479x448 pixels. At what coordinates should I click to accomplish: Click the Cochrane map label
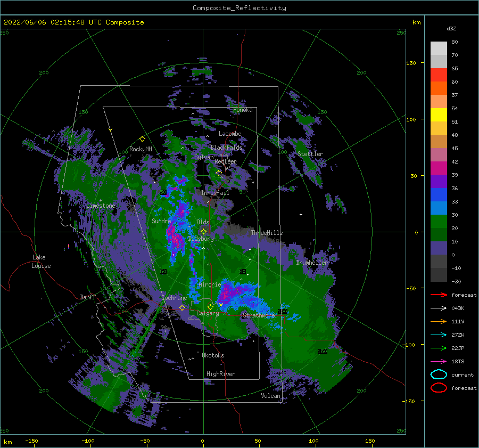click(x=174, y=298)
